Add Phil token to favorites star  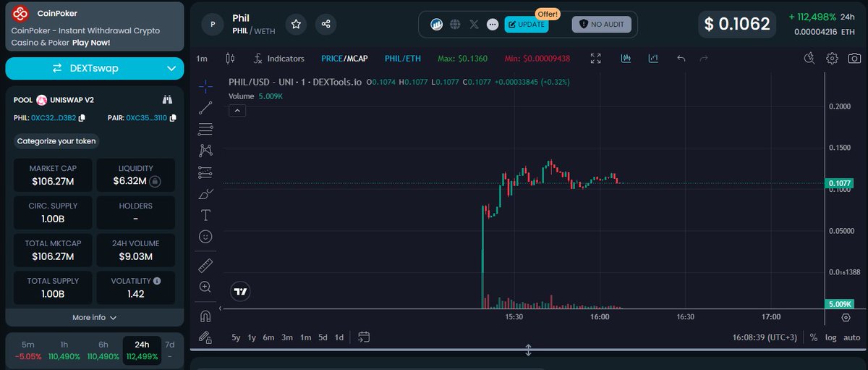click(296, 24)
